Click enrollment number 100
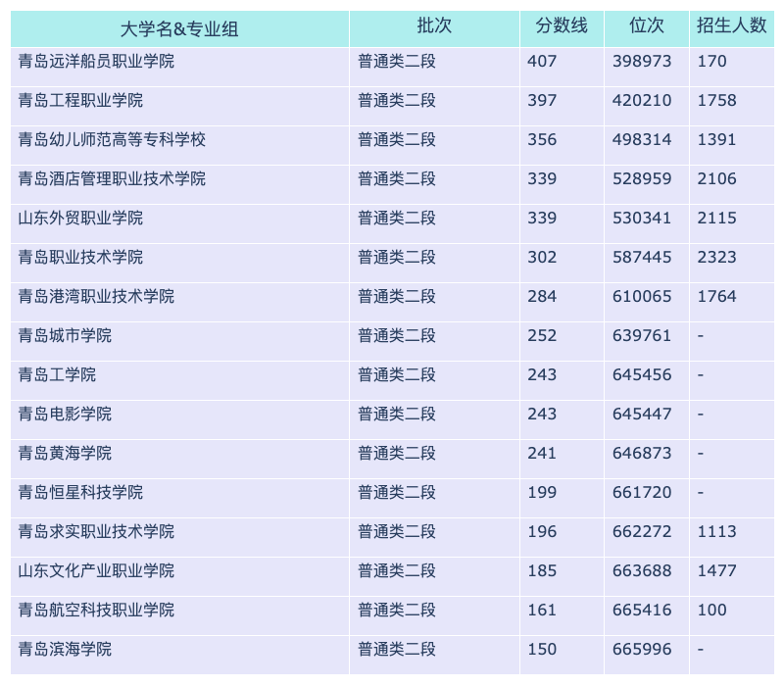Image resolution: width=784 pixels, height=686 pixels. coord(712,610)
